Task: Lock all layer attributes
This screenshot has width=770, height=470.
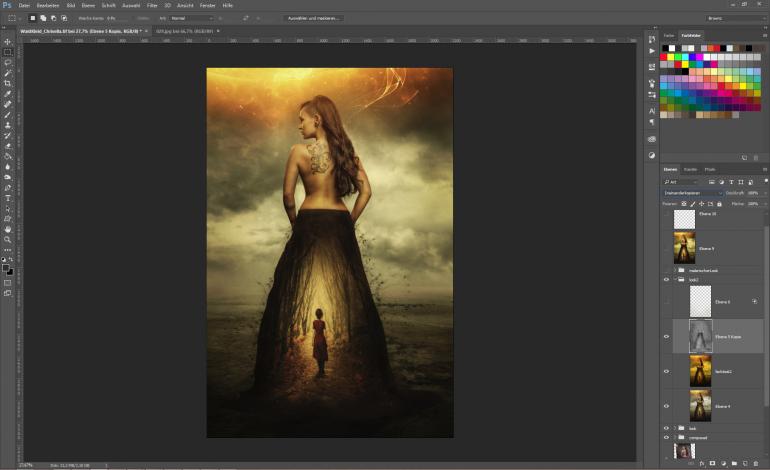Action: click(719, 204)
